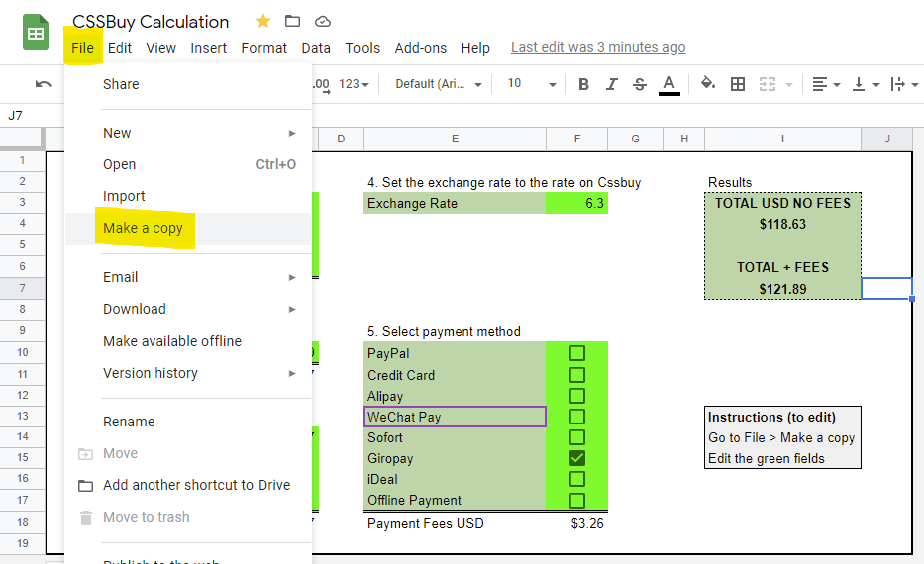Choose Rename from the File menu
Screen dimensions: 924x564
[x=187, y=422]
